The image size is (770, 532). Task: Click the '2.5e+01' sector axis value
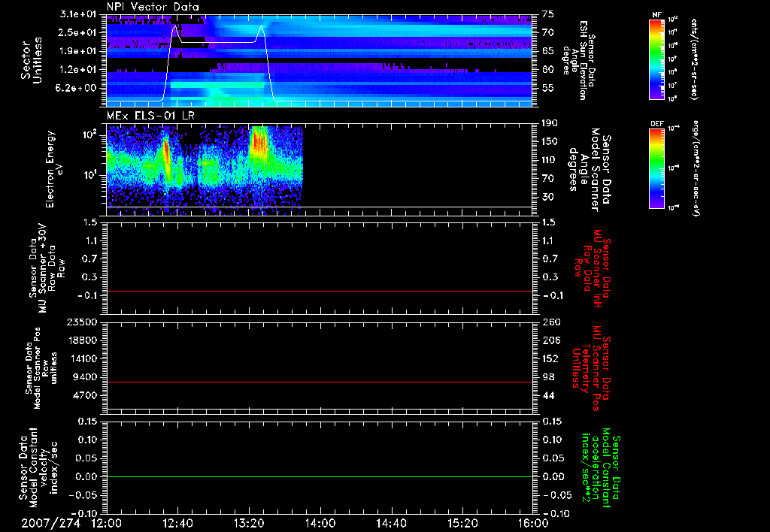pyautogui.click(x=77, y=32)
